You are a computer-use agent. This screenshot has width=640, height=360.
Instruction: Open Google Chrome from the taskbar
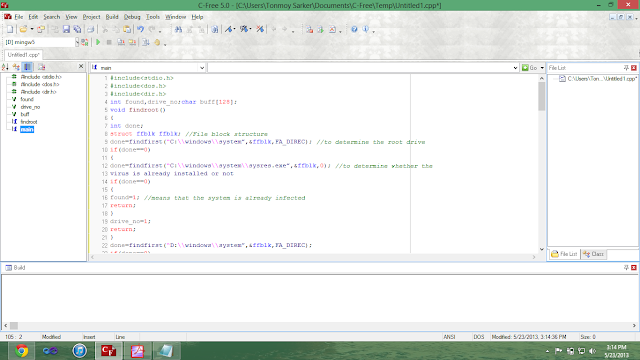(x=21, y=351)
